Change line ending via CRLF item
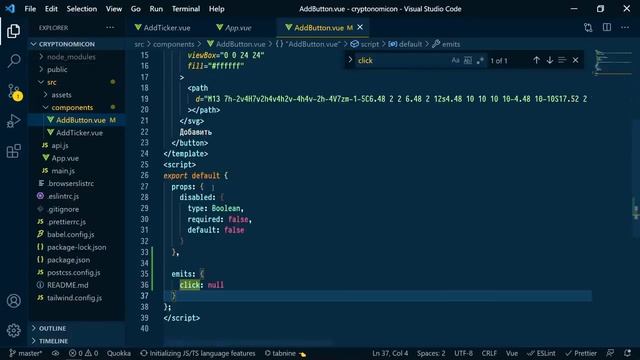This screenshot has width=640, height=360. coord(489,353)
